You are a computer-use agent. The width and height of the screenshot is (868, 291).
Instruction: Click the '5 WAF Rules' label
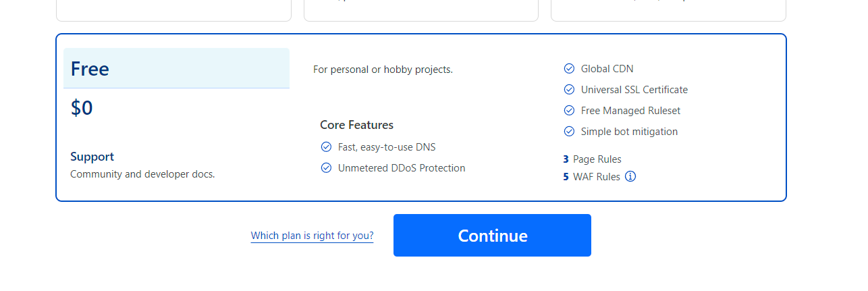(x=591, y=177)
